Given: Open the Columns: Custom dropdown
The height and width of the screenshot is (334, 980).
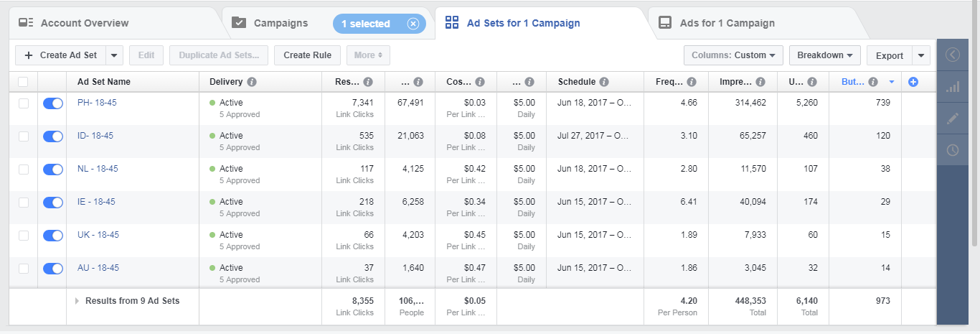Looking at the screenshot, I should coord(734,55).
